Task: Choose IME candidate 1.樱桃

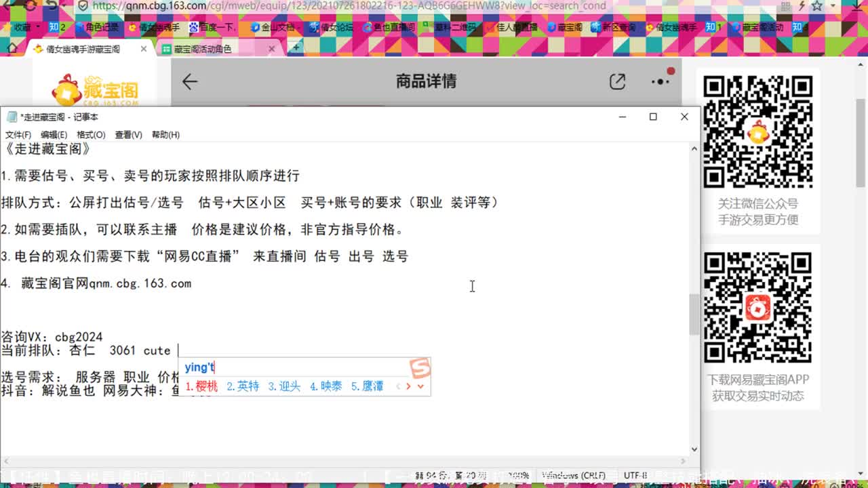Action: (201, 386)
